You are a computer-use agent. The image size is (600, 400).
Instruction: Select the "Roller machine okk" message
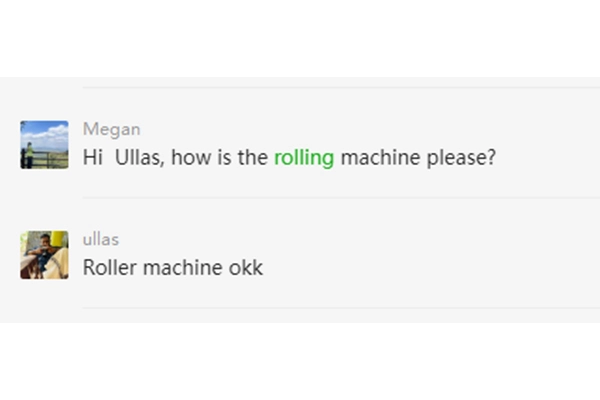tap(172, 268)
